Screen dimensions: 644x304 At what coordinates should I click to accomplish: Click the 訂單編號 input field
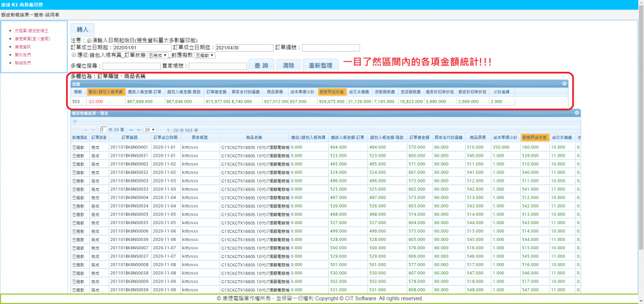[331, 47]
